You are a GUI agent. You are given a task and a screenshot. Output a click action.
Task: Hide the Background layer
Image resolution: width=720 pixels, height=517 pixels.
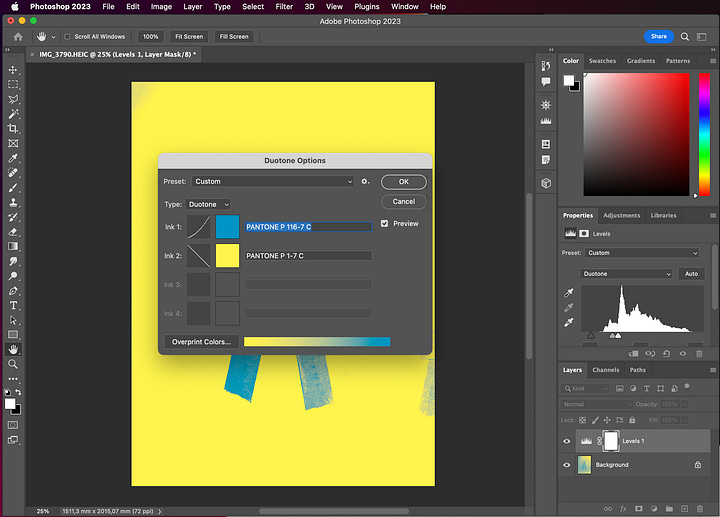(567, 465)
